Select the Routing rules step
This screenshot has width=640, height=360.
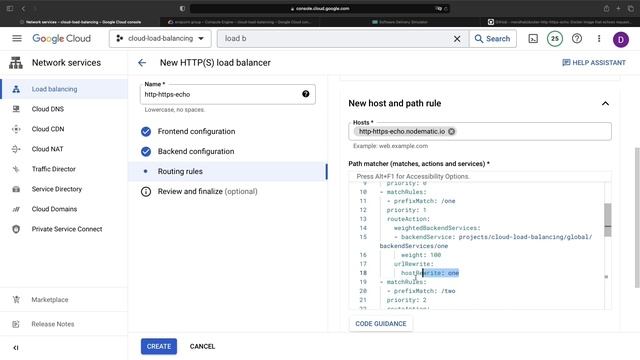click(x=227, y=171)
